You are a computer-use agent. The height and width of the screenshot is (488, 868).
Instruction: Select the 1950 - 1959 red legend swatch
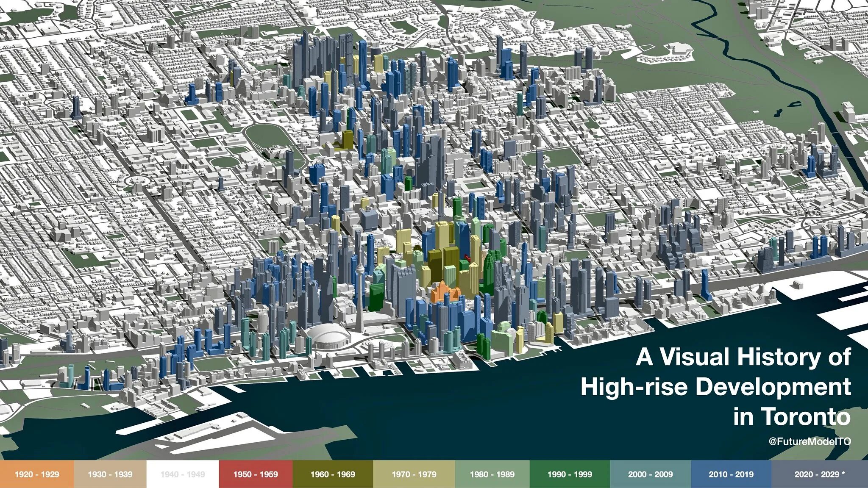tap(256, 474)
